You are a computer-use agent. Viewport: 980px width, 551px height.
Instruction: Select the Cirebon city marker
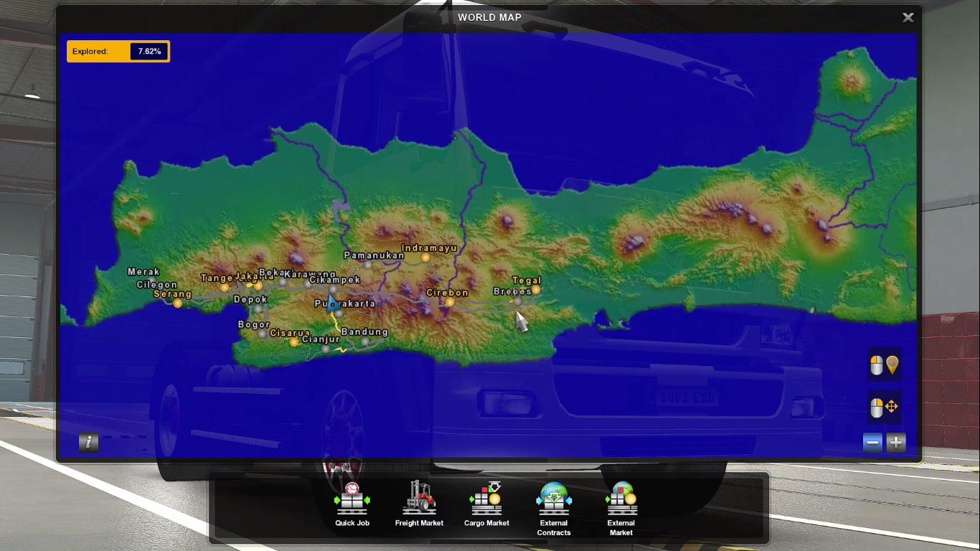[450, 302]
